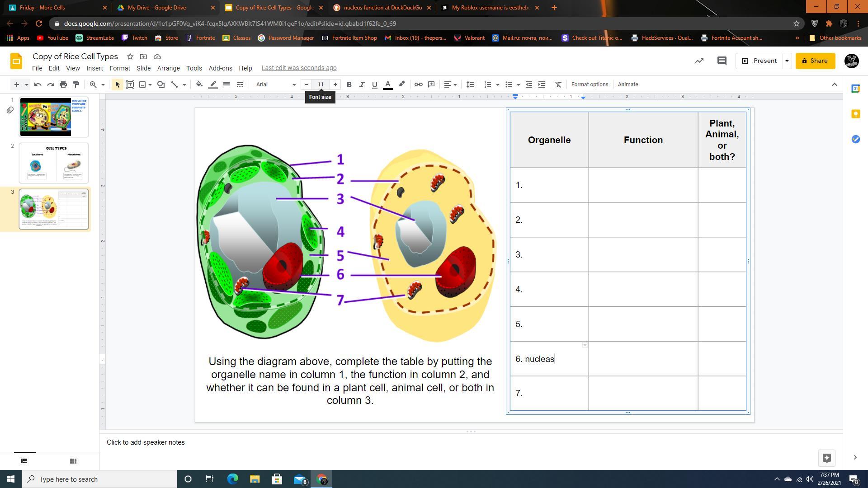868x488 pixels.
Task: Open the Arrange menu
Action: click(168, 68)
